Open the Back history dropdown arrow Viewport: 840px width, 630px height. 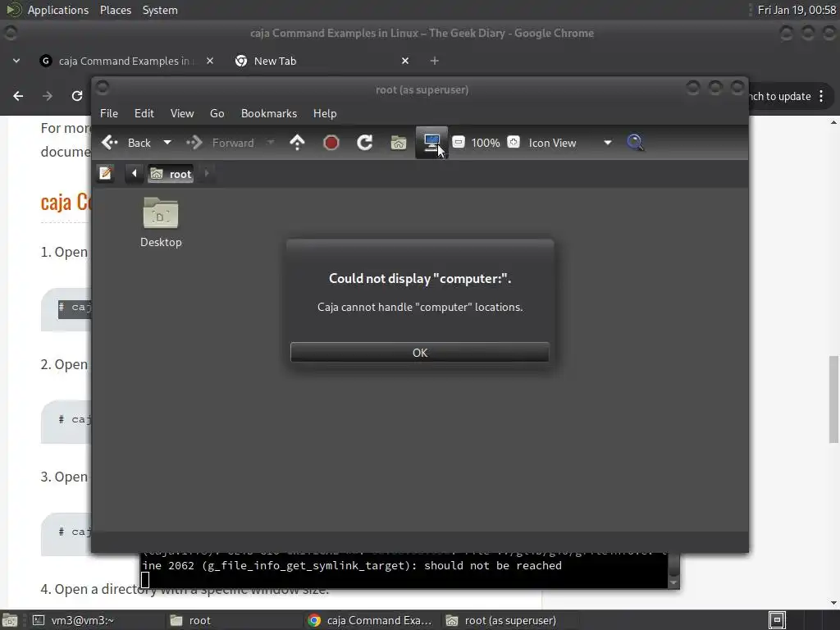167,143
